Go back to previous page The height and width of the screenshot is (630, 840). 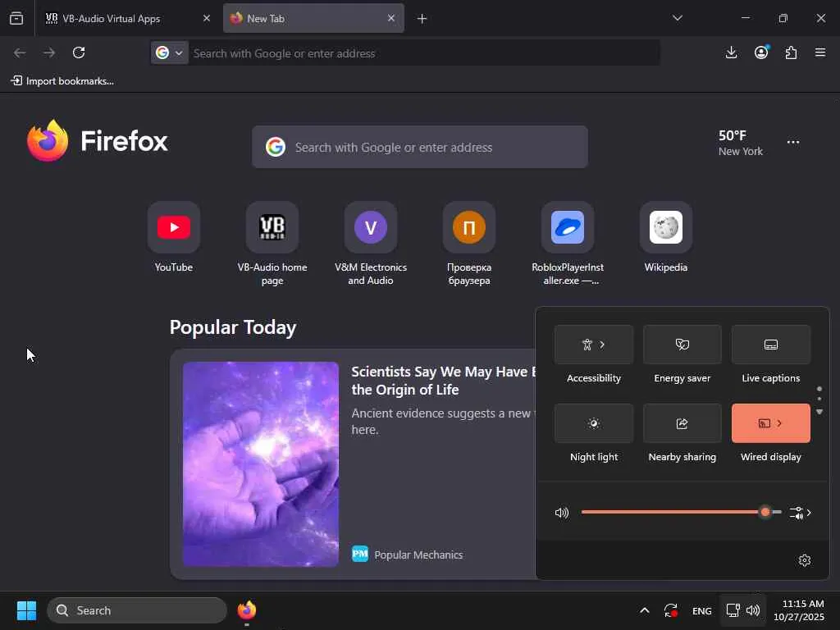pyautogui.click(x=20, y=52)
